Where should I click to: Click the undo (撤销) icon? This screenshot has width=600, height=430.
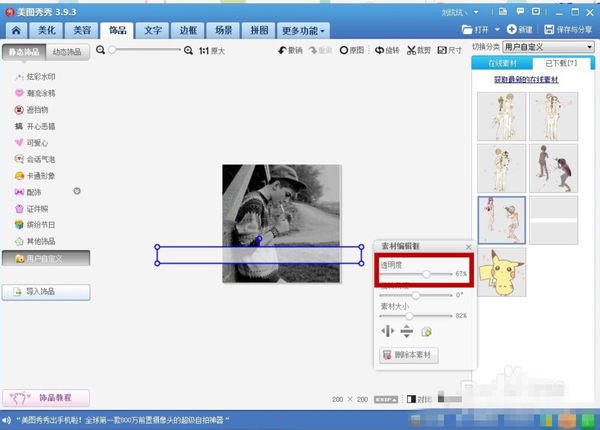[288, 50]
